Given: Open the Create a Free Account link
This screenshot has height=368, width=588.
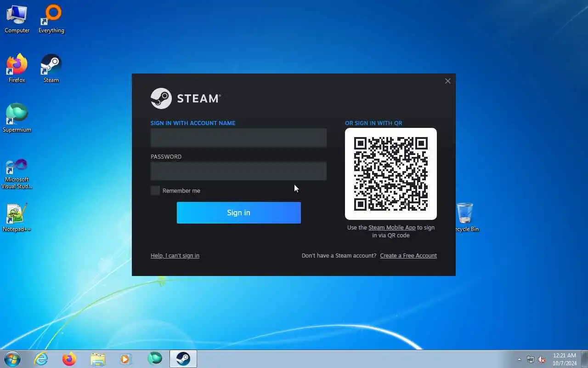Looking at the screenshot, I should (x=408, y=256).
